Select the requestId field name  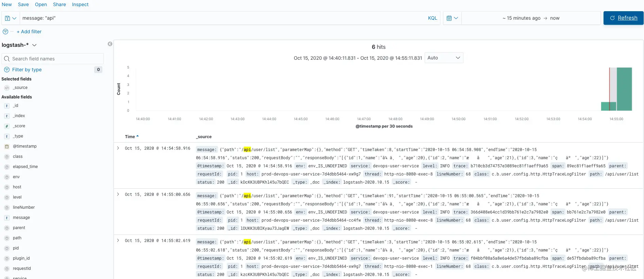[22, 268]
